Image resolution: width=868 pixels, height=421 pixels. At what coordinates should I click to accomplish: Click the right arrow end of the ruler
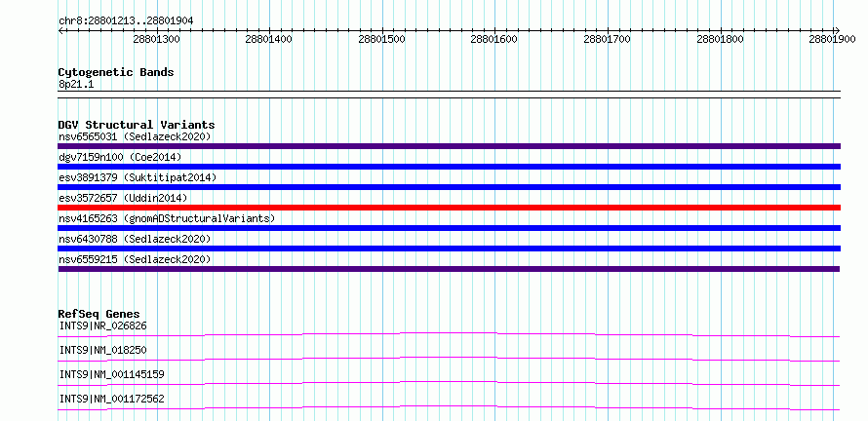point(838,30)
